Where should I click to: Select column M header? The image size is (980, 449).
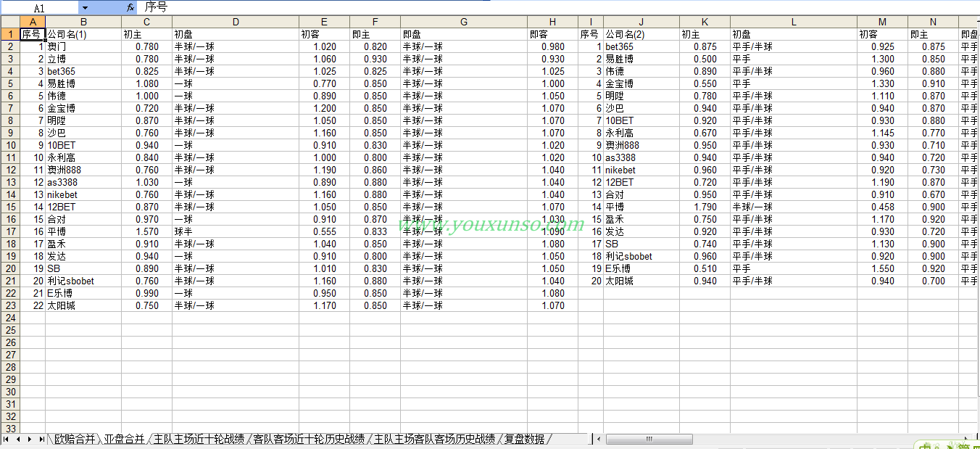click(883, 22)
